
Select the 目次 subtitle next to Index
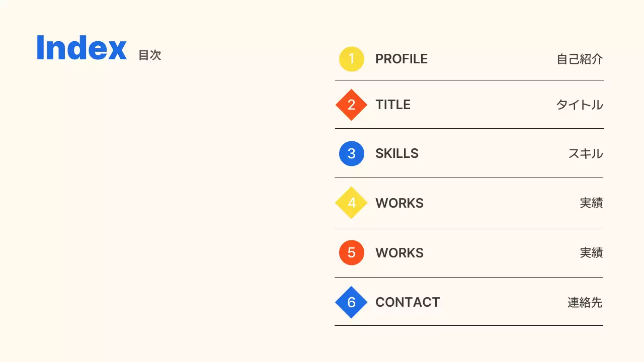coord(150,55)
